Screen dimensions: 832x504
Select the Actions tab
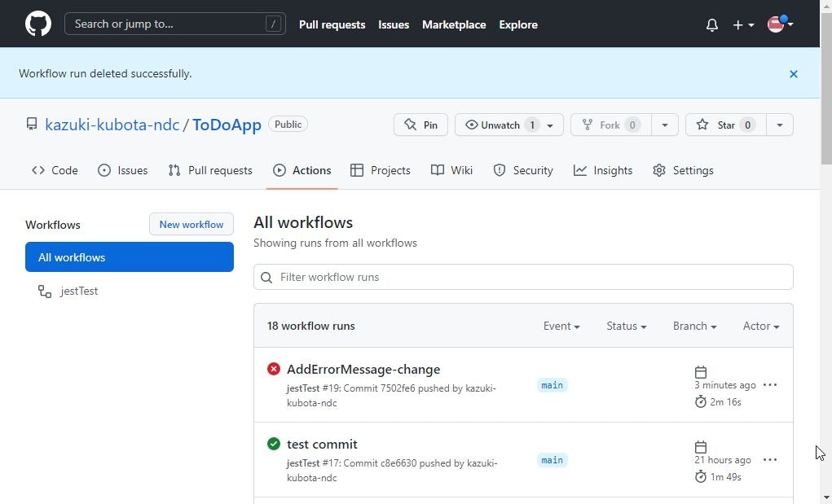[x=302, y=170]
